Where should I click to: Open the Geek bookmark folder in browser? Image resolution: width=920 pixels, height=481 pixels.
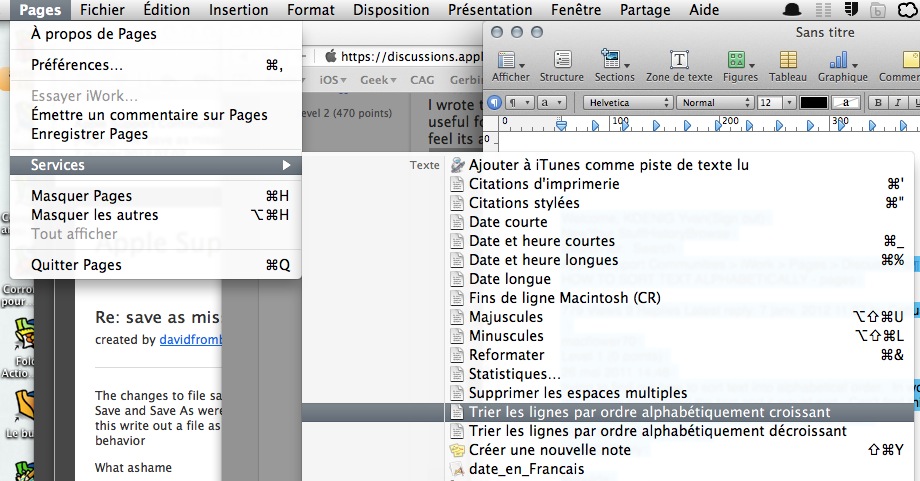[x=378, y=80]
